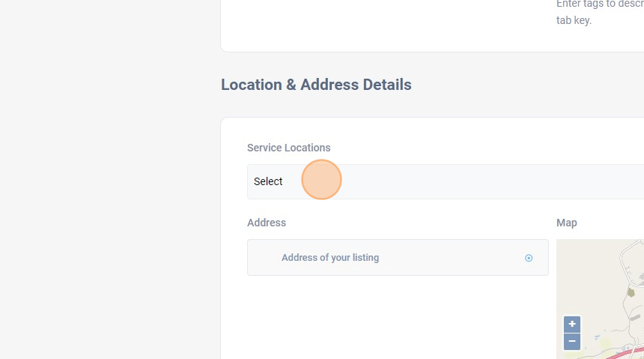644x359 pixels.
Task: Click the empty space below the Address field
Action: coord(397,315)
